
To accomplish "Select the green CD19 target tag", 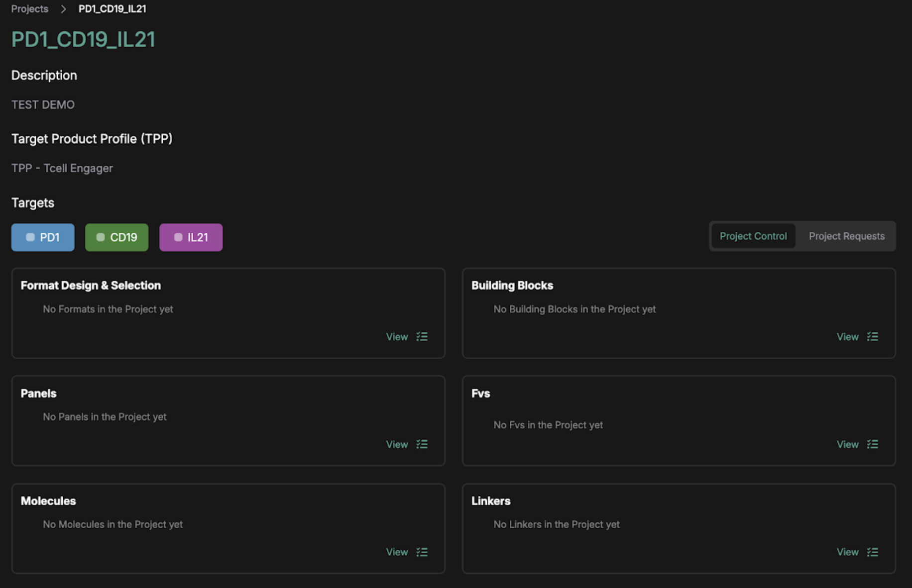I will point(116,237).
